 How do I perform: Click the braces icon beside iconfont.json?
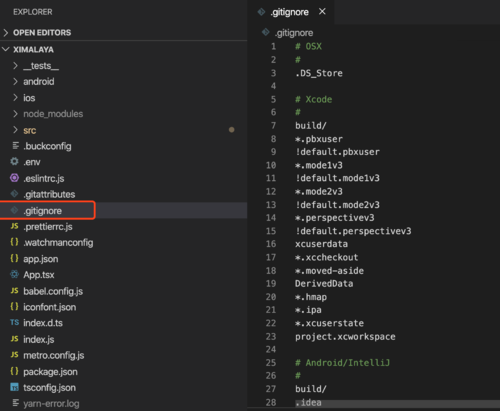(14, 306)
